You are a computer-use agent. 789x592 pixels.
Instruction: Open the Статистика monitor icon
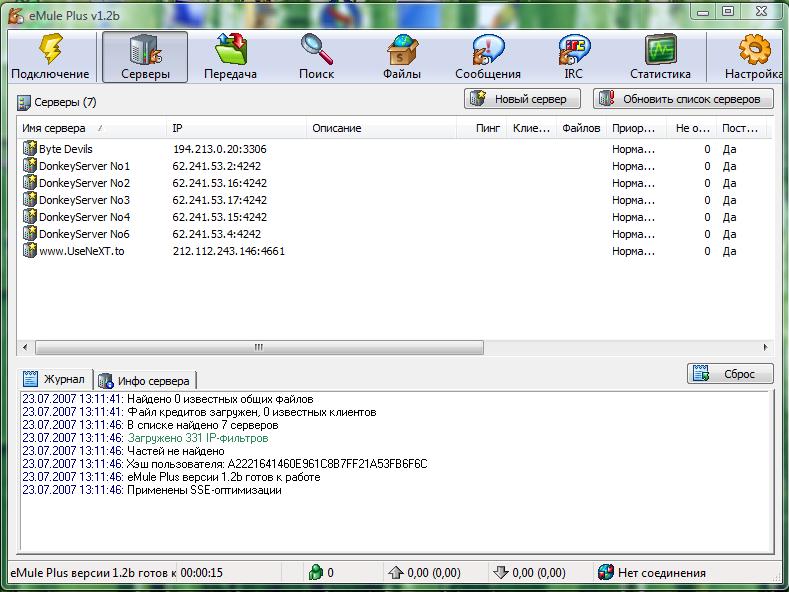coord(660,49)
